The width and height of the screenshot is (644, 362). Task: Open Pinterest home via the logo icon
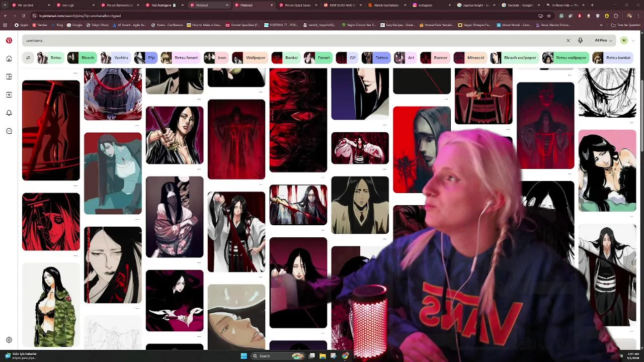(9, 41)
